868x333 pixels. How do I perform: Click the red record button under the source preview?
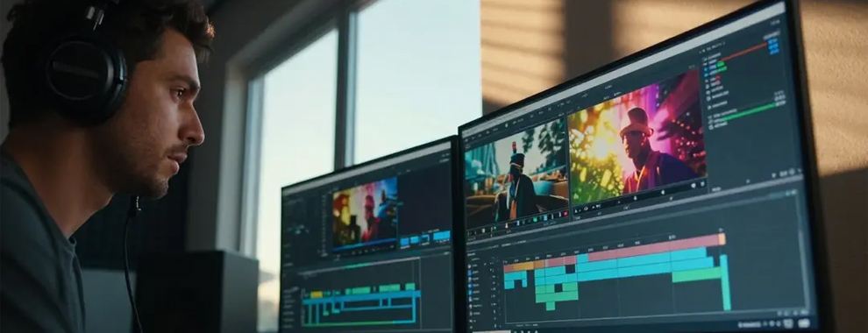(x=566, y=214)
